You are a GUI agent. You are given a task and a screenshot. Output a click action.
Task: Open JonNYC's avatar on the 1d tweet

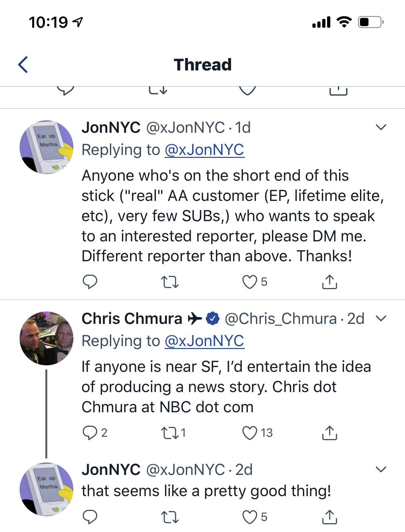[47, 147]
